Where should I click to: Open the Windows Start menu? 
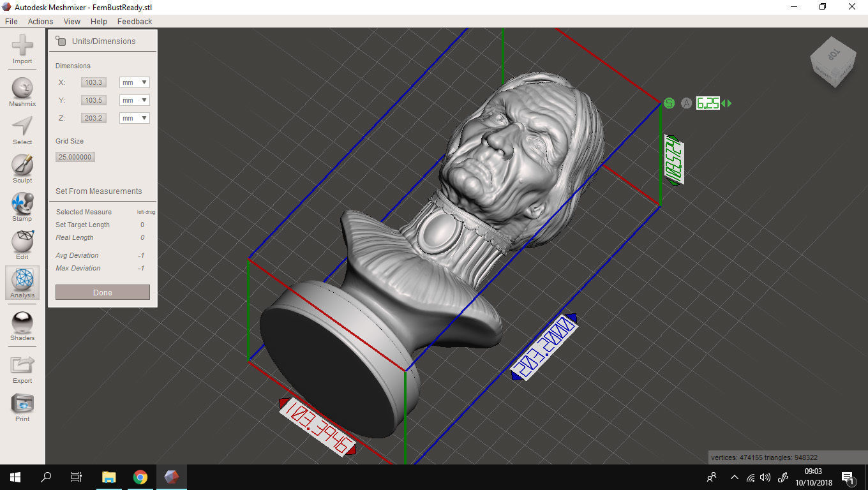[x=15, y=477]
